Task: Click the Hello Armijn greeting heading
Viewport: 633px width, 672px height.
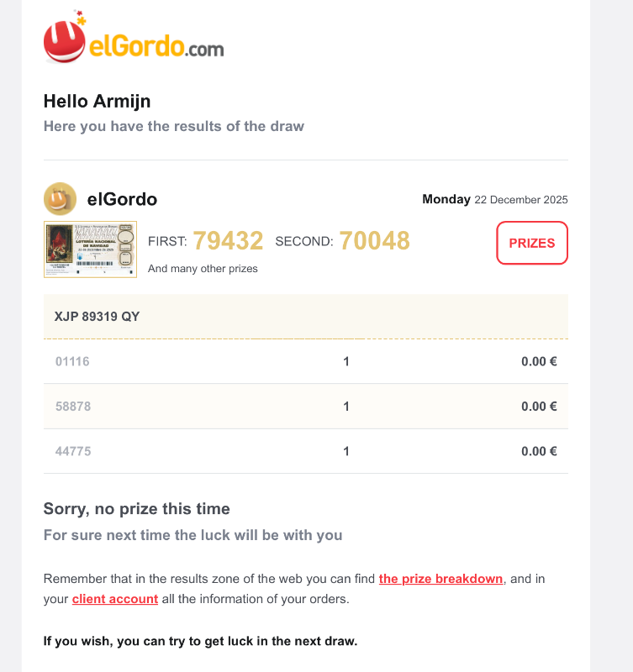Action: [x=98, y=102]
